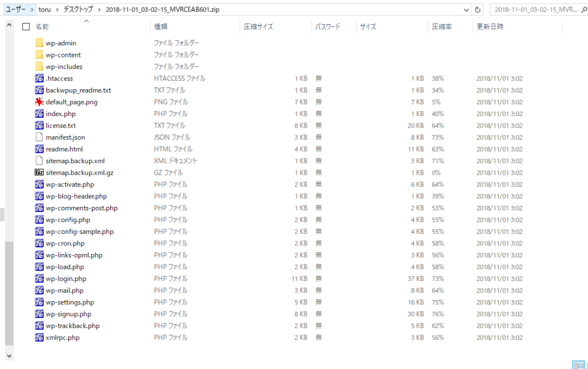
Task: Select the wp-config-sample.php file icon
Action: click(39, 231)
